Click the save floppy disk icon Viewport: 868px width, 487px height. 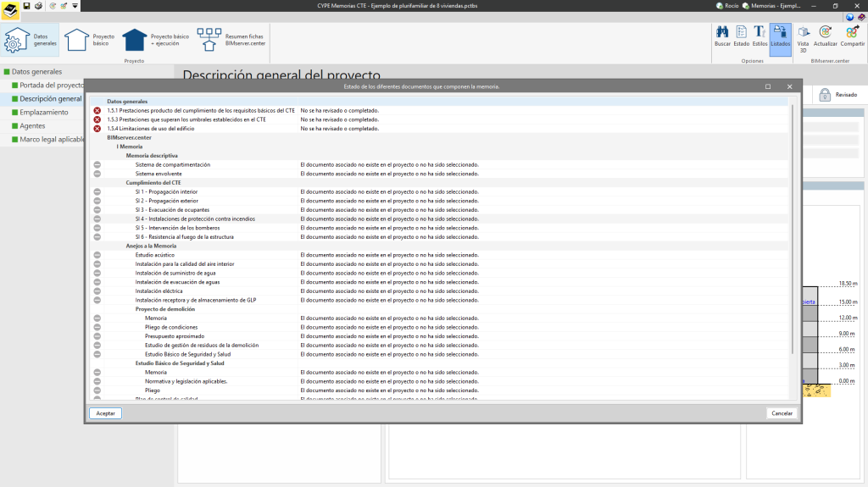coord(26,6)
